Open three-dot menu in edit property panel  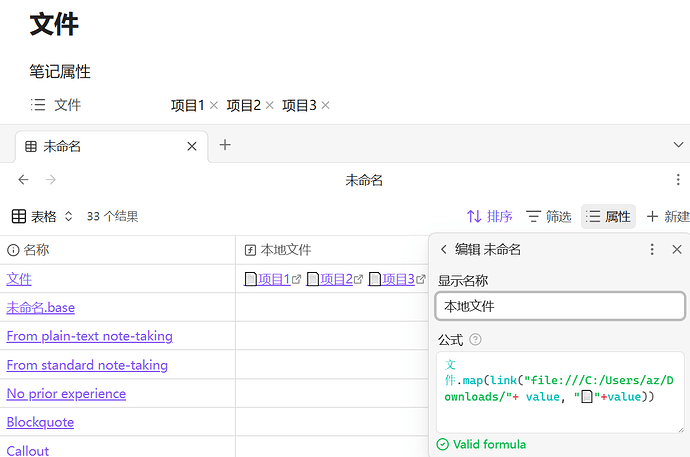652,250
